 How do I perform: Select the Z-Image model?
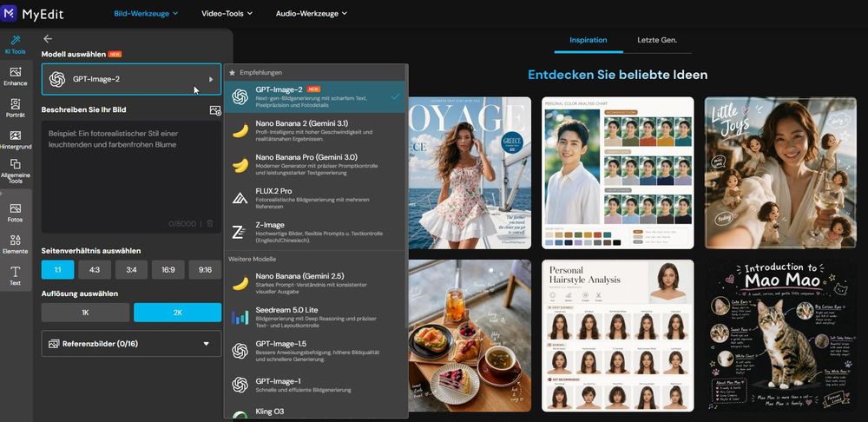tap(316, 233)
